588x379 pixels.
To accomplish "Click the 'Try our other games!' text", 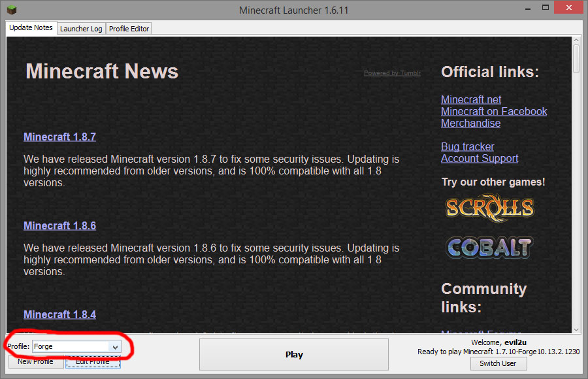I will point(493,182).
